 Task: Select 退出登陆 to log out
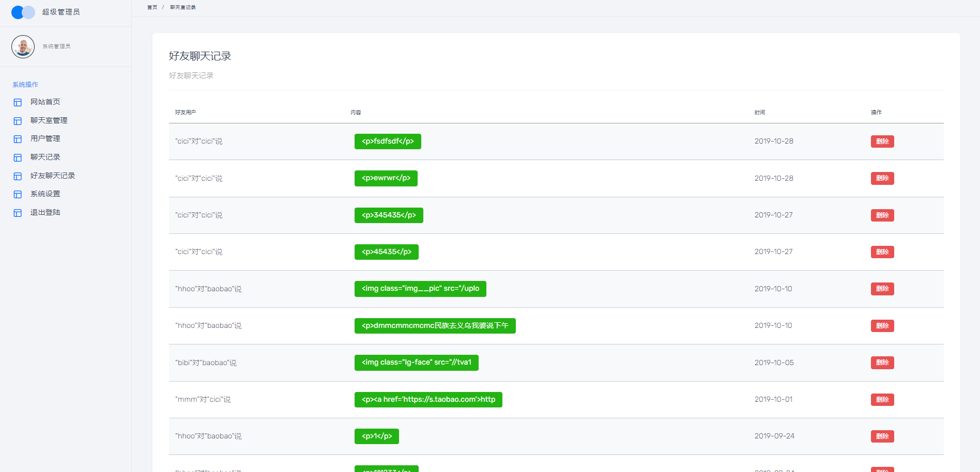pos(45,212)
